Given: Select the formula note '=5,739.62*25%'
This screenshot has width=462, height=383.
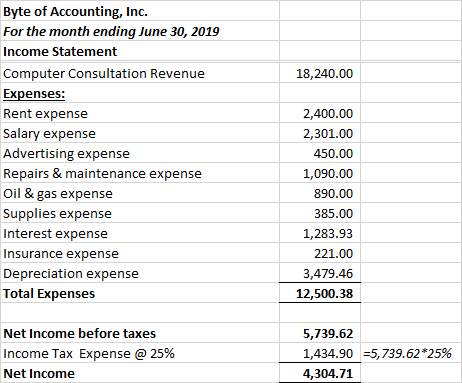Looking at the screenshot, I should [407, 354].
